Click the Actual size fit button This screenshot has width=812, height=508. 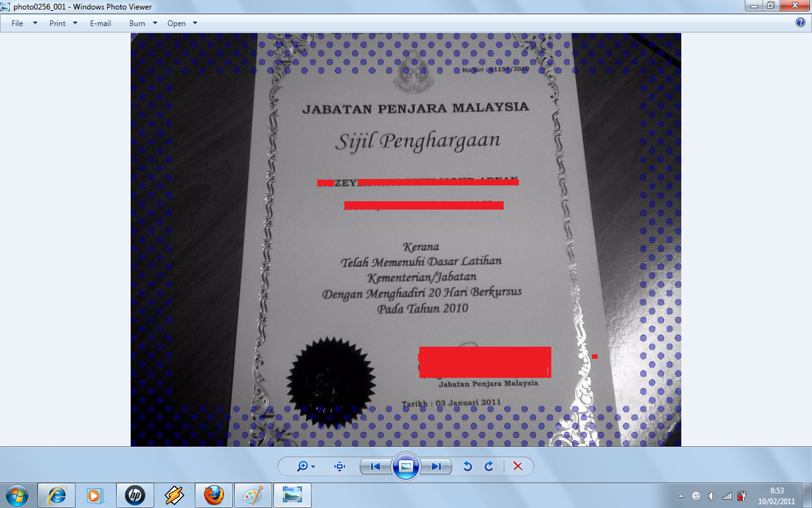point(340,467)
